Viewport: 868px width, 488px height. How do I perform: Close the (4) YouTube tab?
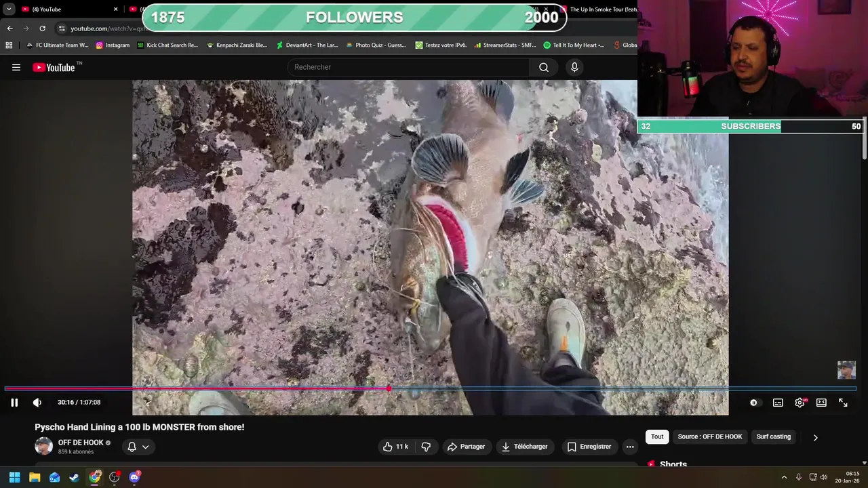click(115, 9)
